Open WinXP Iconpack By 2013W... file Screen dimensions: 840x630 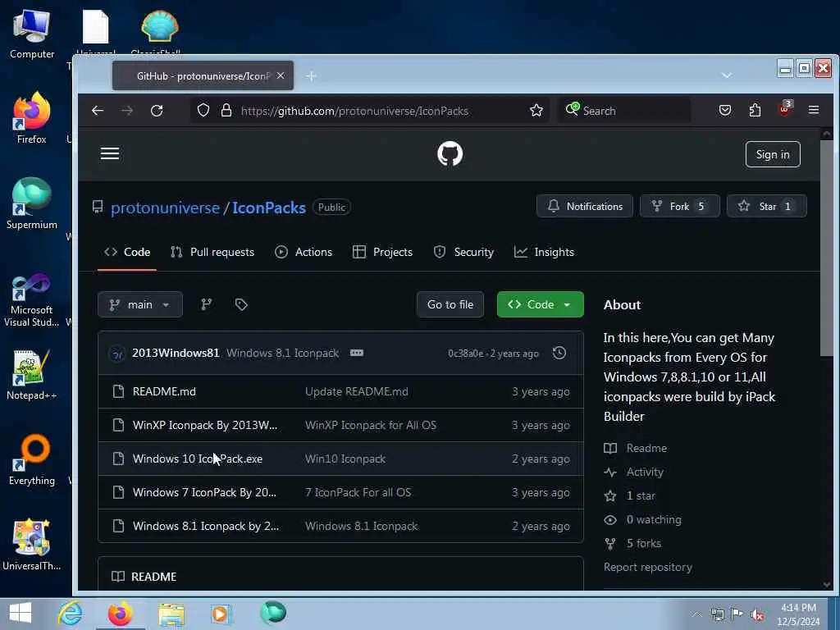click(204, 426)
